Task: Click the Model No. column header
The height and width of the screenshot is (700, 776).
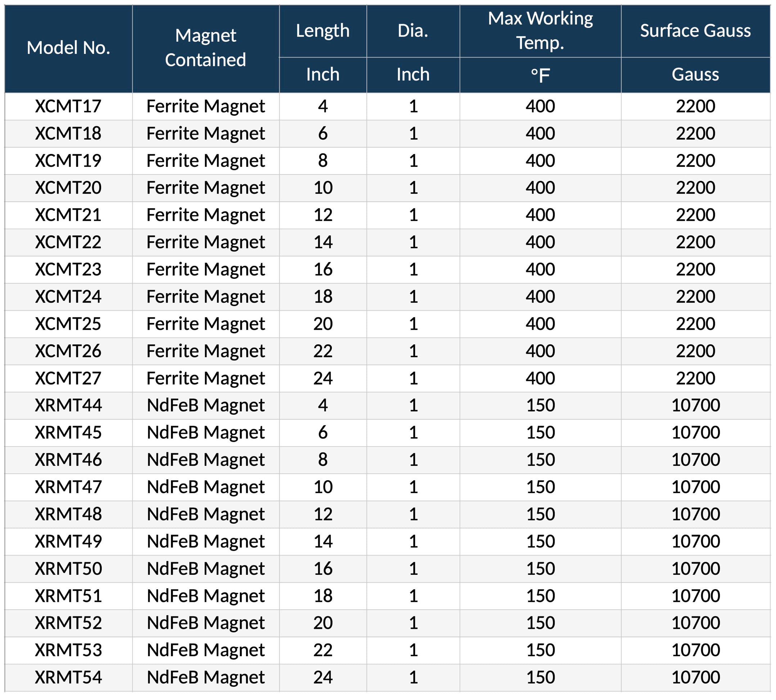Action: tap(68, 49)
